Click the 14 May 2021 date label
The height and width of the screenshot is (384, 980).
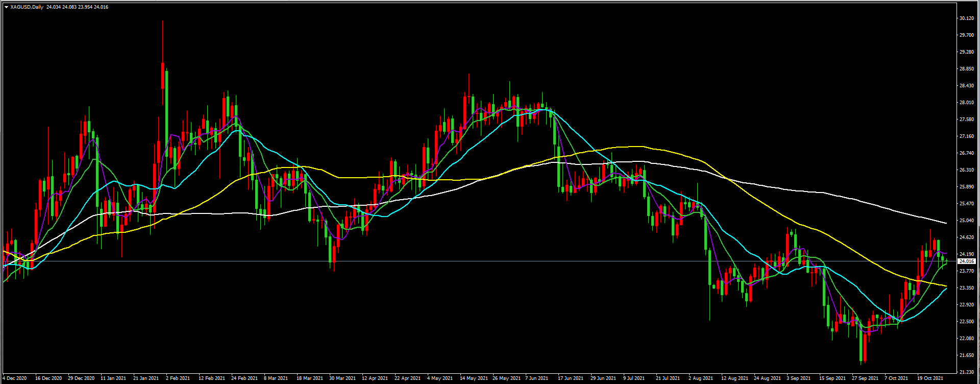point(474,378)
